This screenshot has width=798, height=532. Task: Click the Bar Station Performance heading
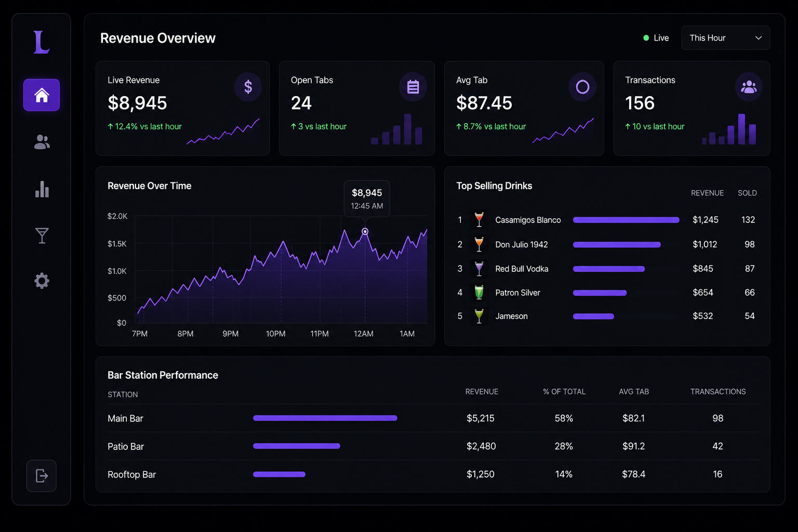(163, 375)
